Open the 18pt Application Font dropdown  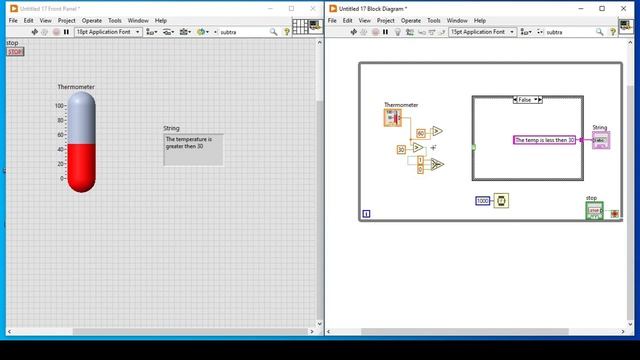tap(108, 32)
